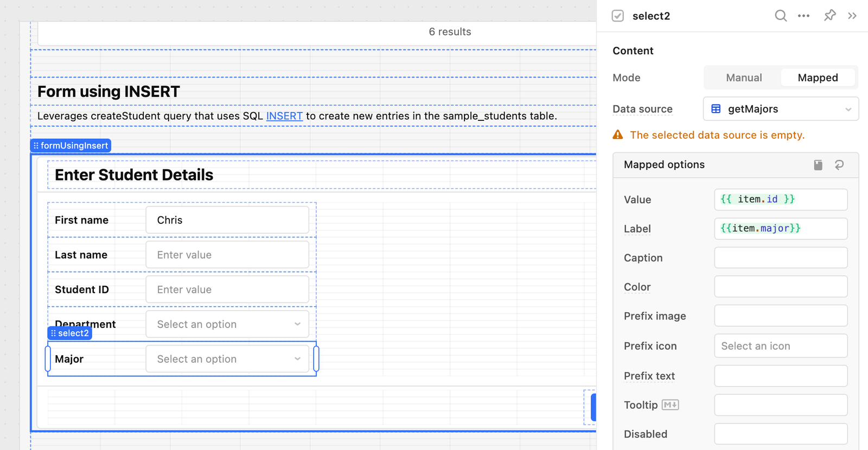Click the getMajors table icon
The width and height of the screenshot is (868, 450).
pyautogui.click(x=716, y=109)
